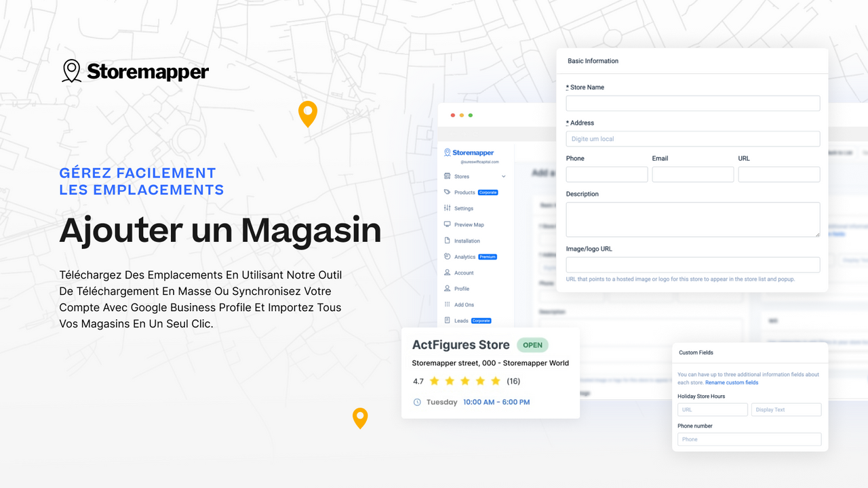Click the Image/logo URL input field
Viewport: 868px width, 488px height.
tap(693, 264)
